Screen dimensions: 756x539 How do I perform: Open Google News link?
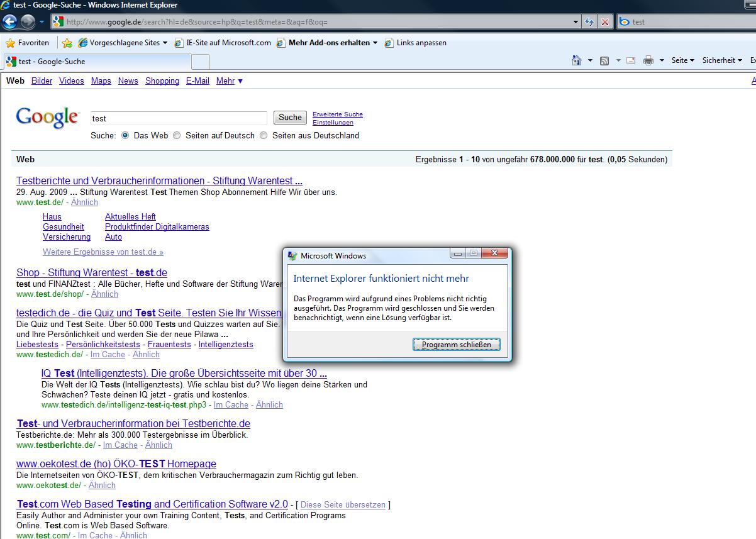coord(128,81)
